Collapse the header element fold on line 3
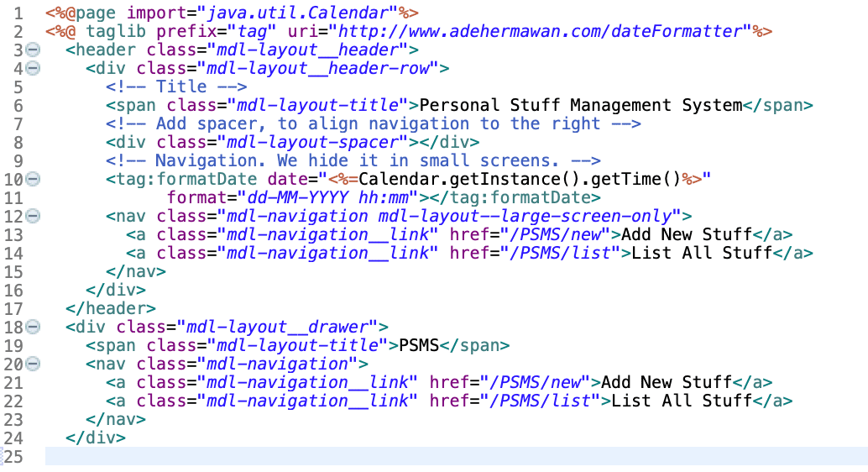The height and width of the screenshot is (472, 868). click(33, 50)
